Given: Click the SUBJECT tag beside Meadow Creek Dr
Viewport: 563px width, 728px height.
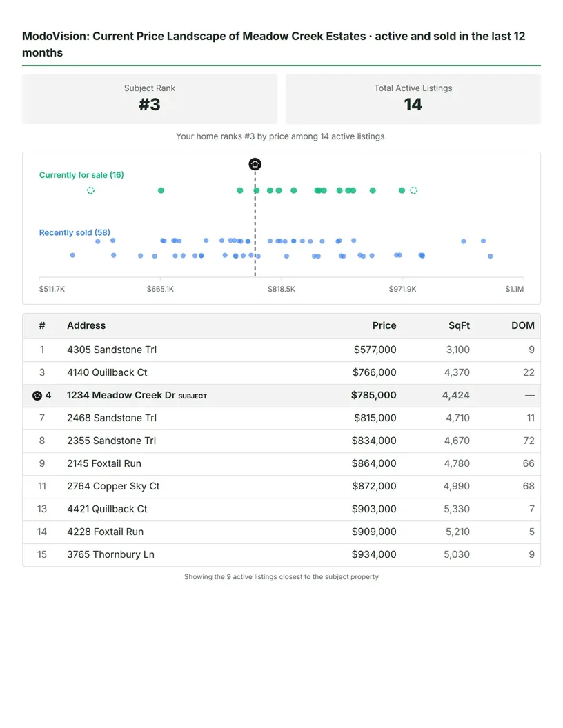Looking at the screenshot, I should (x=192, y=396).
